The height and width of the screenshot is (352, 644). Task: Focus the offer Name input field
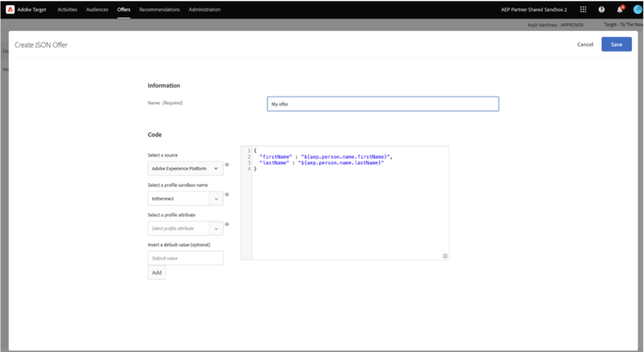pos(382,104)
